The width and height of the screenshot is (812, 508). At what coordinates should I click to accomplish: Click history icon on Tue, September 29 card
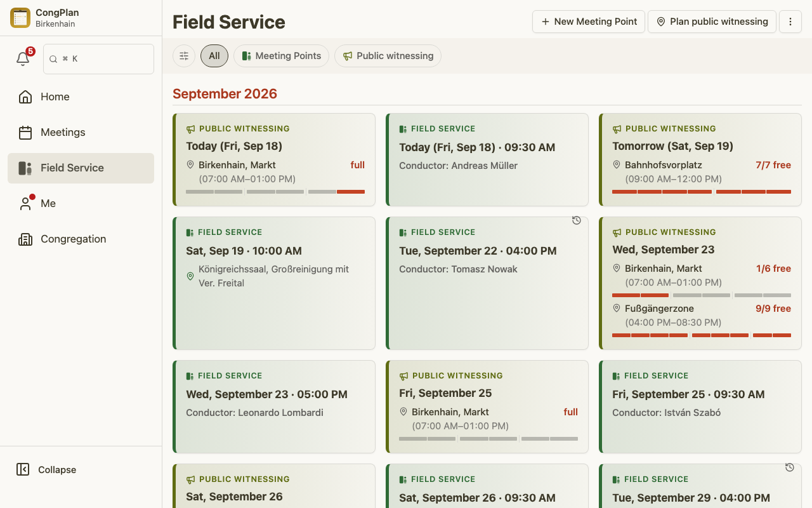[x=790, y=467]
